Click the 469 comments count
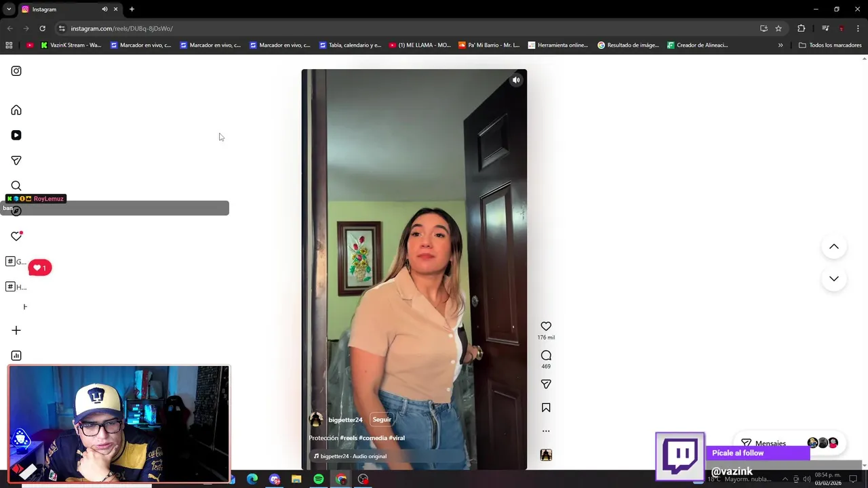 click(546, 367)
